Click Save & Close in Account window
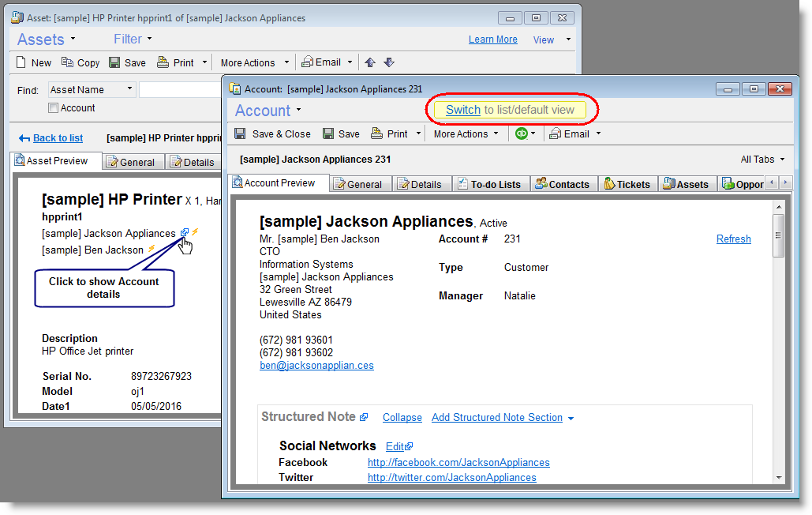812x515 pixels. coord(273,133)
